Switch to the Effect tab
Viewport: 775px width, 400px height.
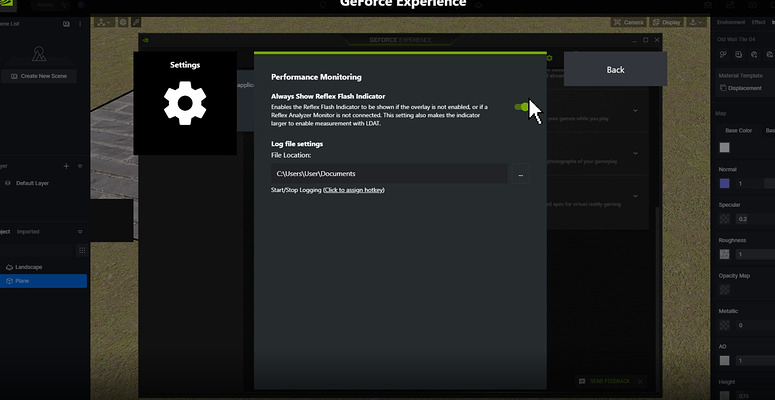(x=758, y=22)
